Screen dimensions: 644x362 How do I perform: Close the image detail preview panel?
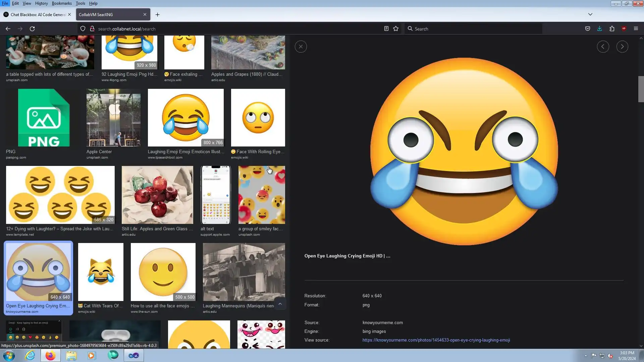[301, 47]
